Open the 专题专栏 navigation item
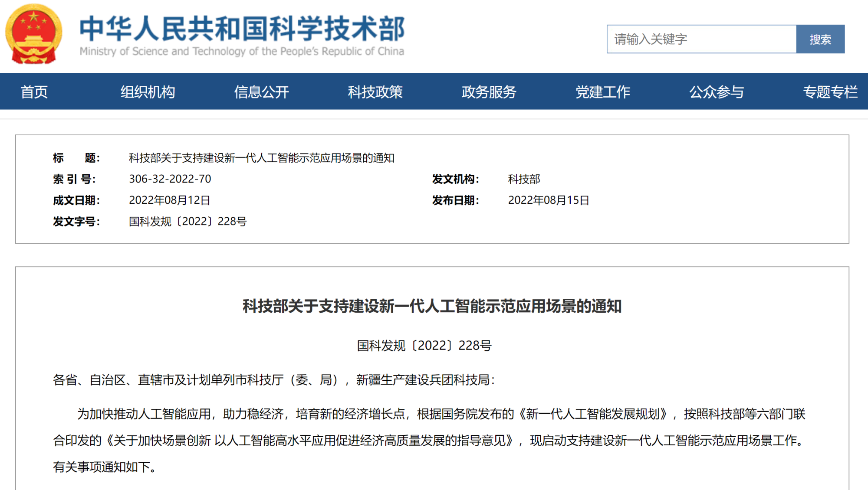 click(x=830, y=92)
